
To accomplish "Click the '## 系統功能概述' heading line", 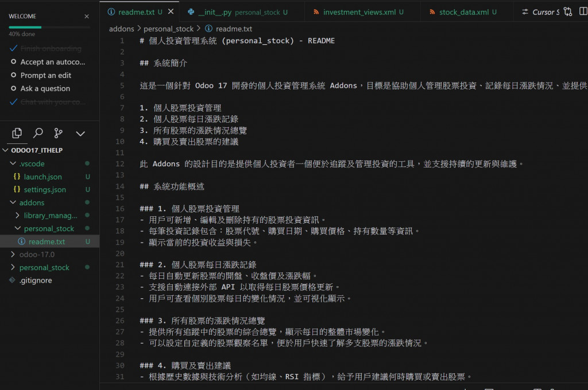I will click(x=172, y=186).
